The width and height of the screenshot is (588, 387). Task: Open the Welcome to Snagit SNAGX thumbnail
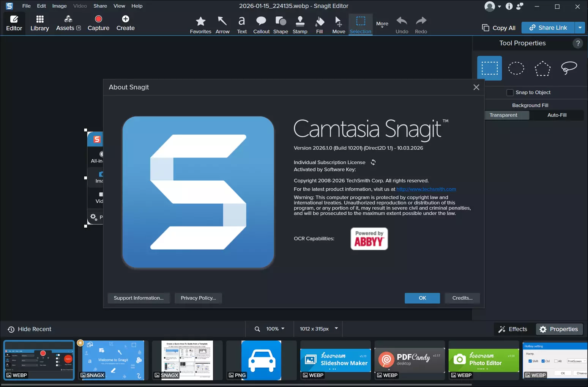click(x=113, y=360)
